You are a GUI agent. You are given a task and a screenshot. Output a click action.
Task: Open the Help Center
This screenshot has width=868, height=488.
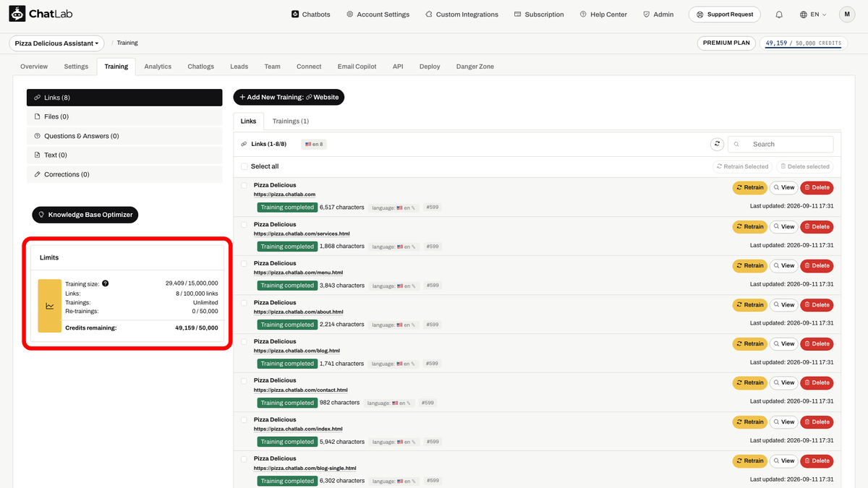pyautogui.click(x=605, y=14)
